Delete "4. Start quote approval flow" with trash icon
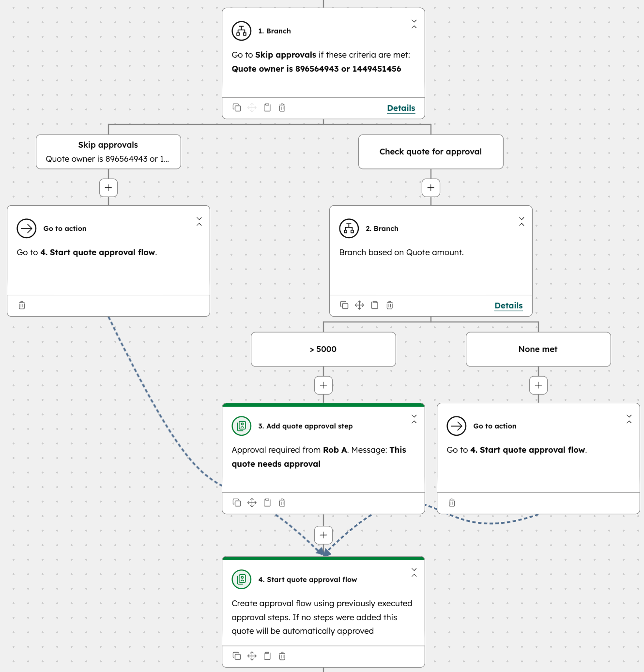644x672 pixels. [x=282, y=656]
